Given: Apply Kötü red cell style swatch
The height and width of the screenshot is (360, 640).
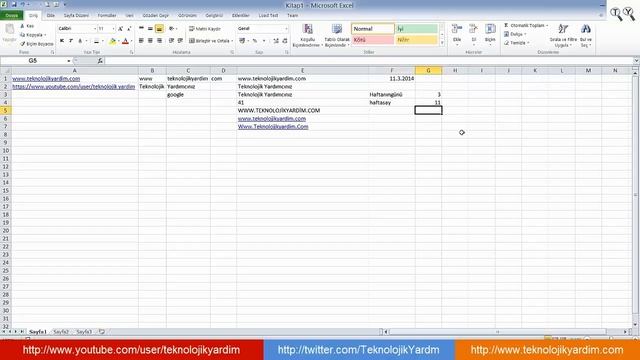Looking at the screenshot, I should click(x=373, y=40).
